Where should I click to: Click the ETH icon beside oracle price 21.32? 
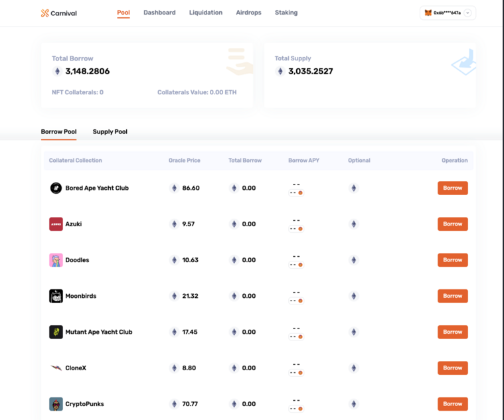tap(174, 296)
